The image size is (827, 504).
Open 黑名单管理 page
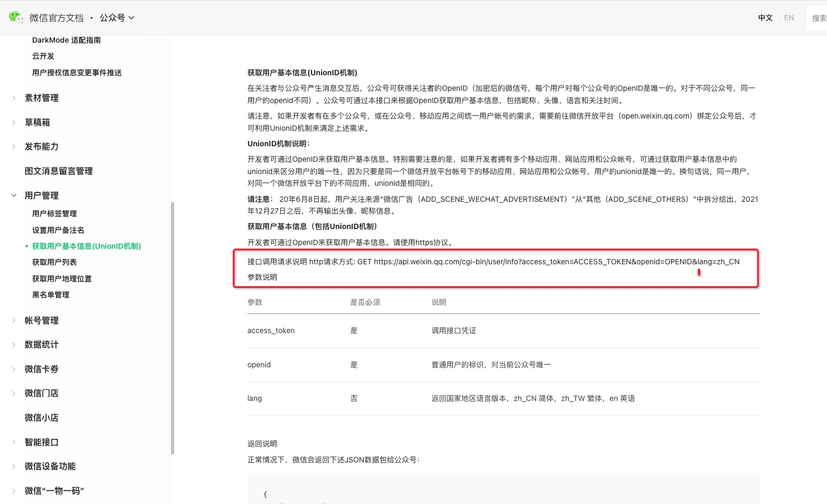51,295
